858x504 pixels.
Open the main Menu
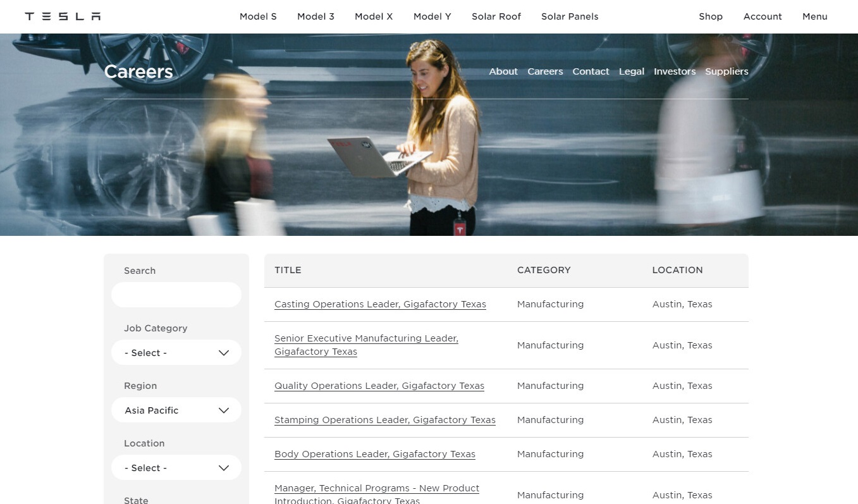pyautogui.click(x=814, y=16)
